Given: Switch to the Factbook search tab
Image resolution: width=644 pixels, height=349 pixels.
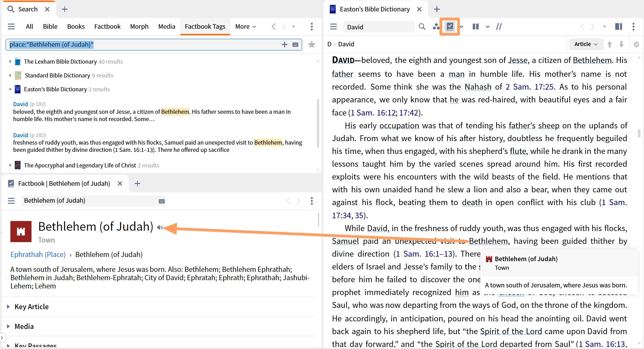Looking at the screenshot, I should pos(107,27).
